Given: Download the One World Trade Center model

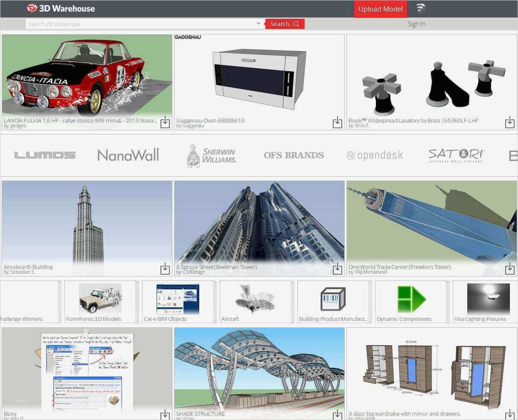Looking at the screenshot, I should (x=510, y=268).
